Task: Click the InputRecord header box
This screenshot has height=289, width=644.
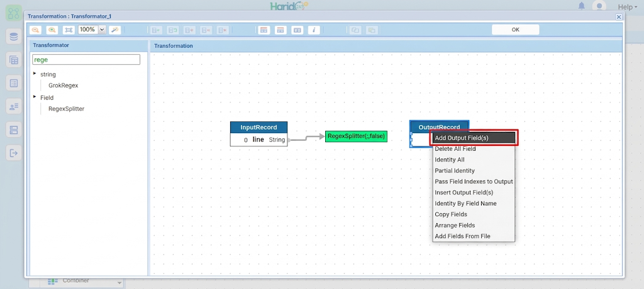Action: pyautogui.click(x=258, y=128)
